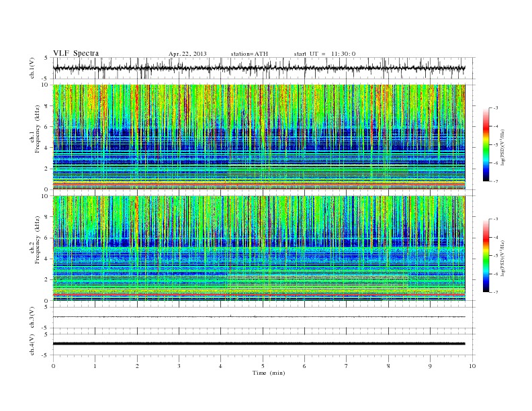This screenshot has width=532, height=411.
Task: Select the log(PSD) label beside ch.2 color bar
Action: click(502, 258)
